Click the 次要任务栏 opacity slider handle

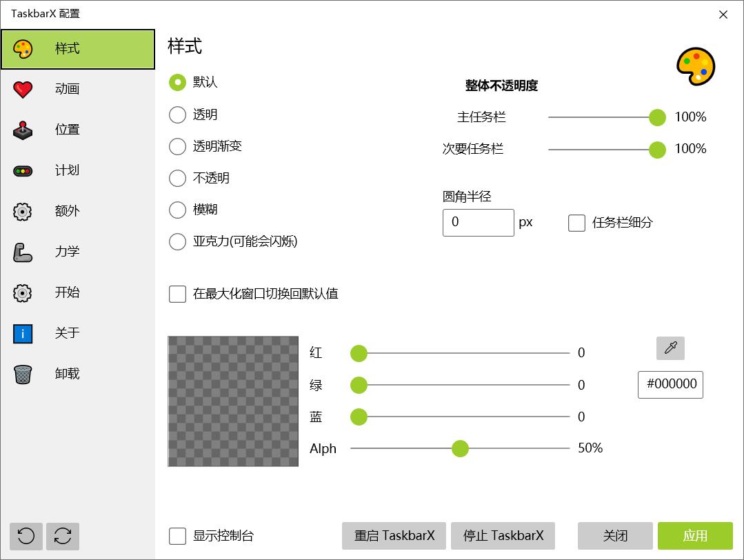657,150
